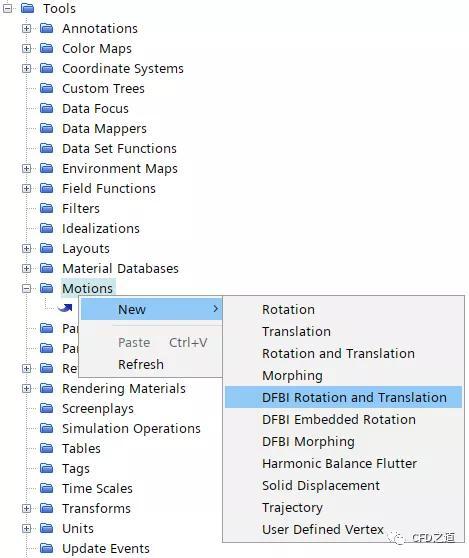Choose Harmonic Balance Flutter motion
The height and width of the screenshot is (558, 469).
(x=339, y=463)
